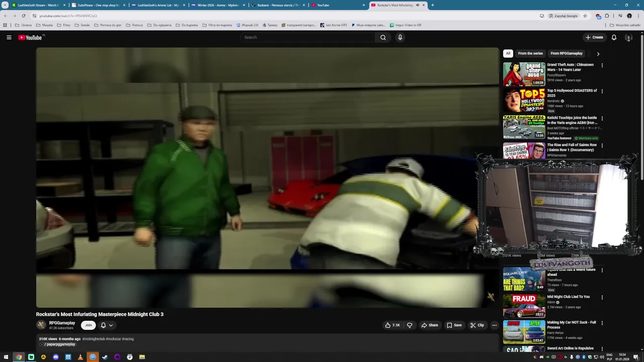644x362 pixels.
Task: Select From RPGGameplay chip
Action: [x=567, y=53]
